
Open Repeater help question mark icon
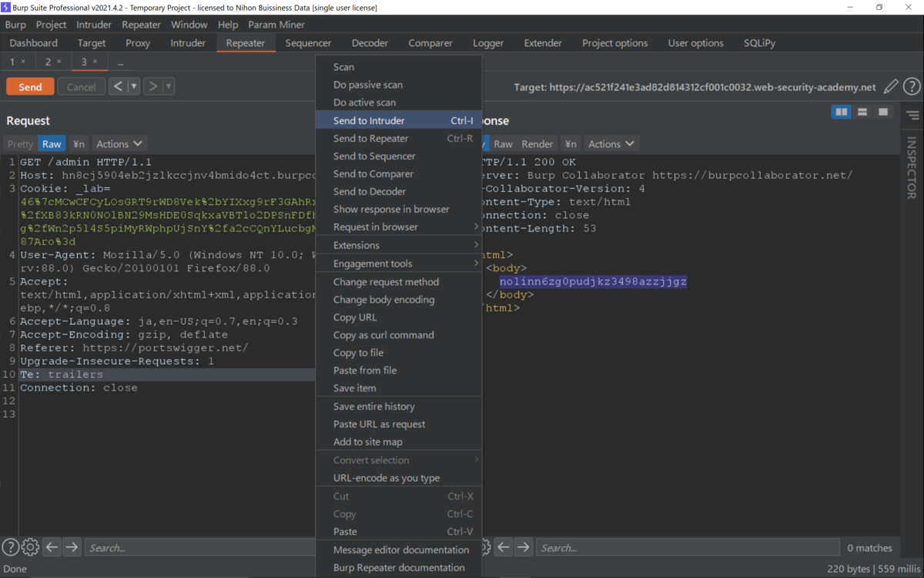912,87
